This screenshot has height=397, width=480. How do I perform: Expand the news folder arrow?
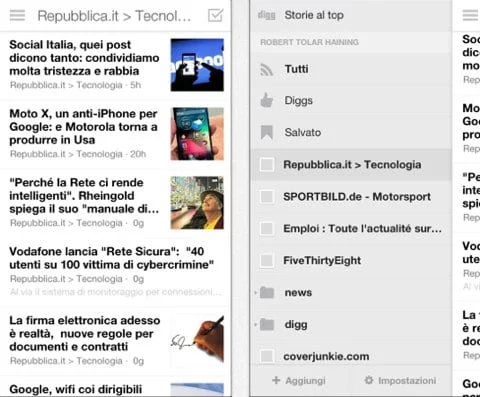(256, 293)
